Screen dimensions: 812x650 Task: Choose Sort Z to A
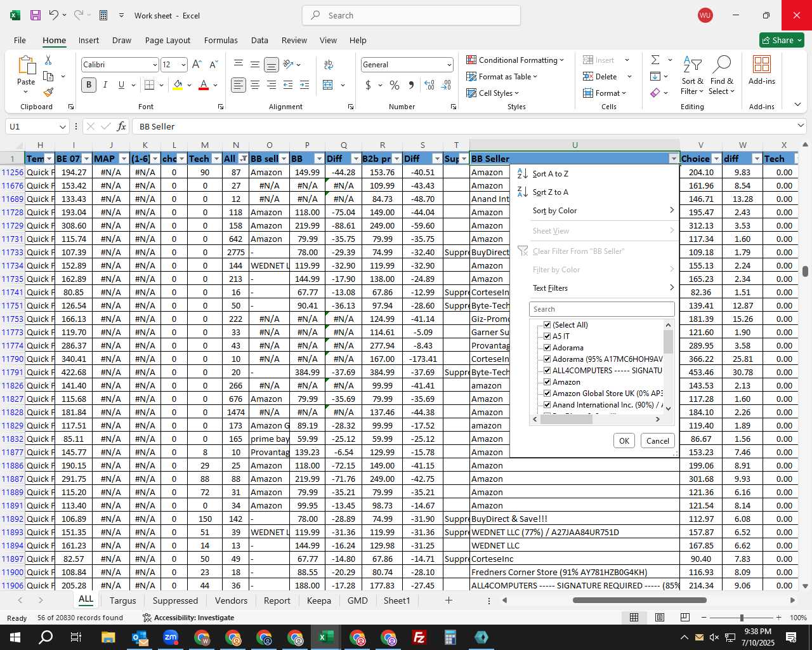click(x=550, y=192)
